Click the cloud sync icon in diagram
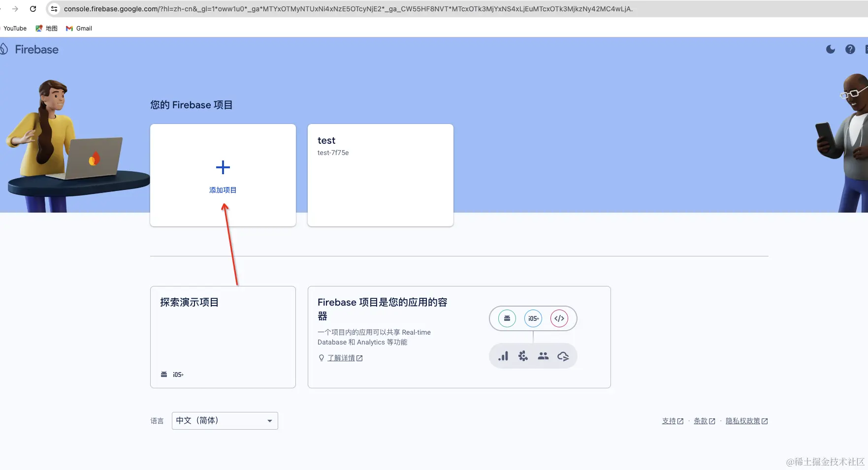Viewport: 868px width, 470px height. point(563,356)
